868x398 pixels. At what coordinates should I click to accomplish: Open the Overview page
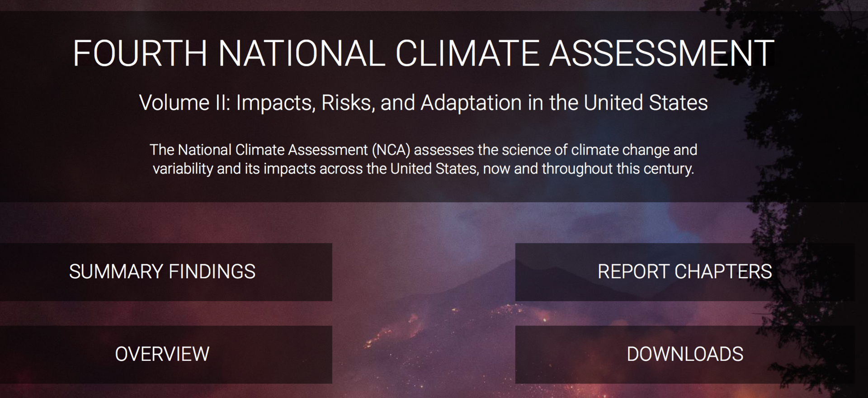click(163, 354)
